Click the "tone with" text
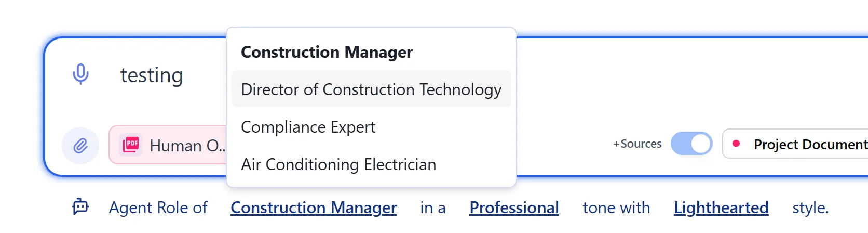 click(616, 208)
